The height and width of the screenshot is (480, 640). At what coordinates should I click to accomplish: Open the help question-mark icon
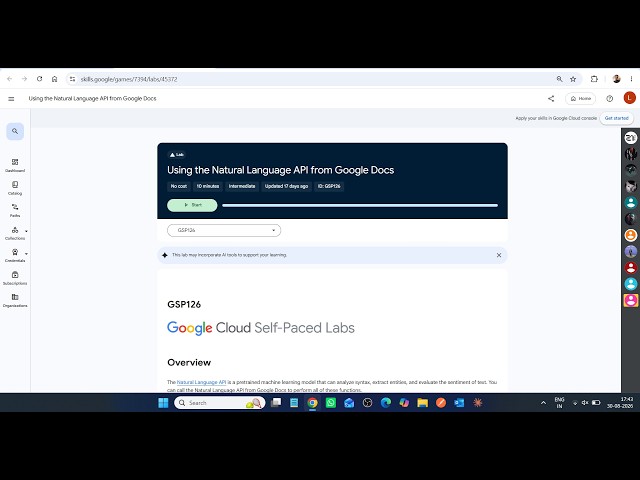[609, 98]
